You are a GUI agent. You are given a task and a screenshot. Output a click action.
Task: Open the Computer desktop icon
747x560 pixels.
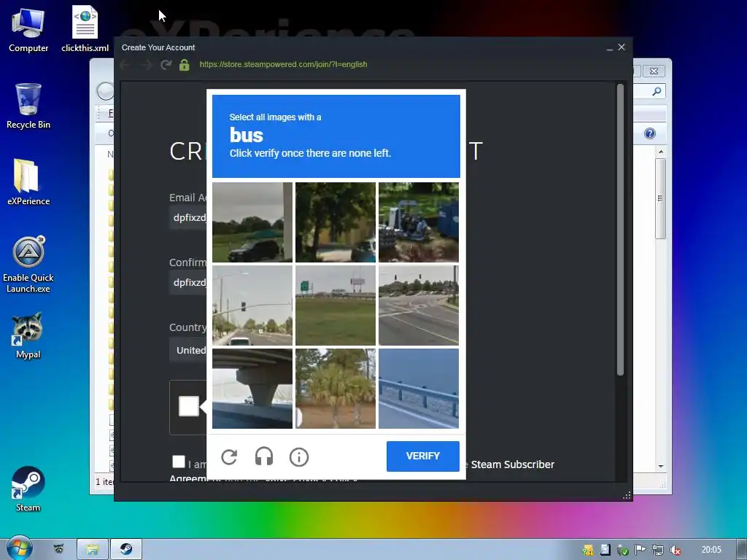(x=28, y=29)
